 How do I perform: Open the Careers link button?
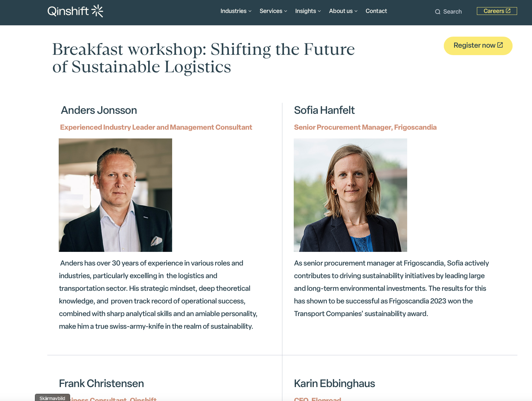pyautogui.click(x=494, y=11)
